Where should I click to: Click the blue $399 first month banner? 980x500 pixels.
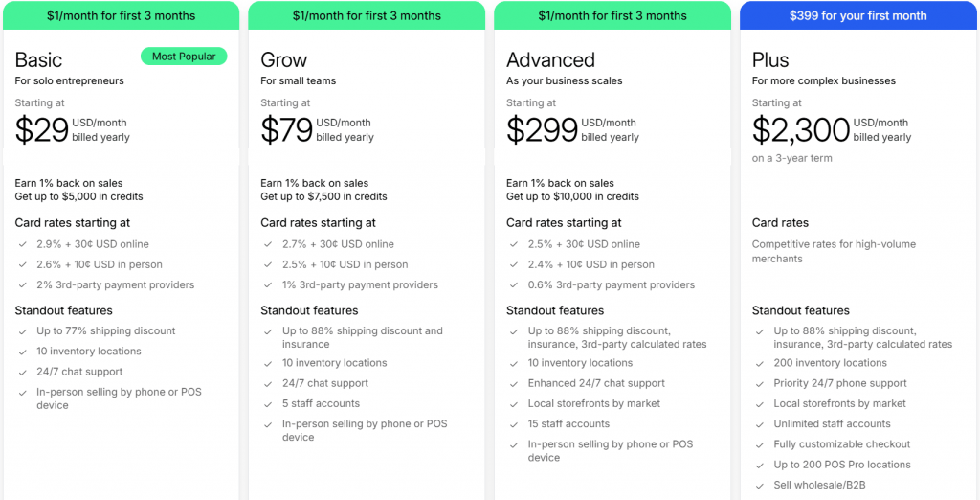[857, 15]
